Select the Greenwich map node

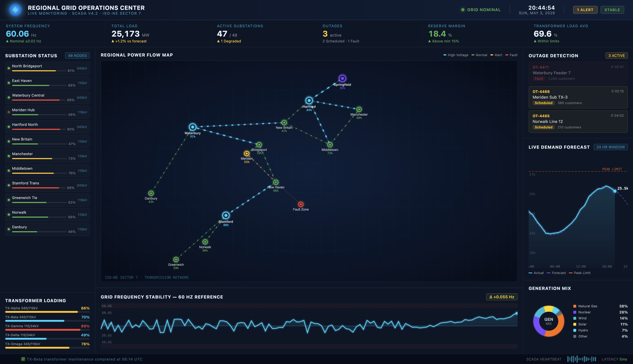[x=176, y=260]
